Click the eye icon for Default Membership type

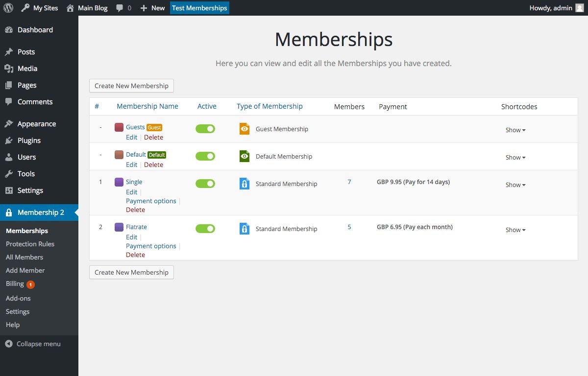[x=244, y=156]
